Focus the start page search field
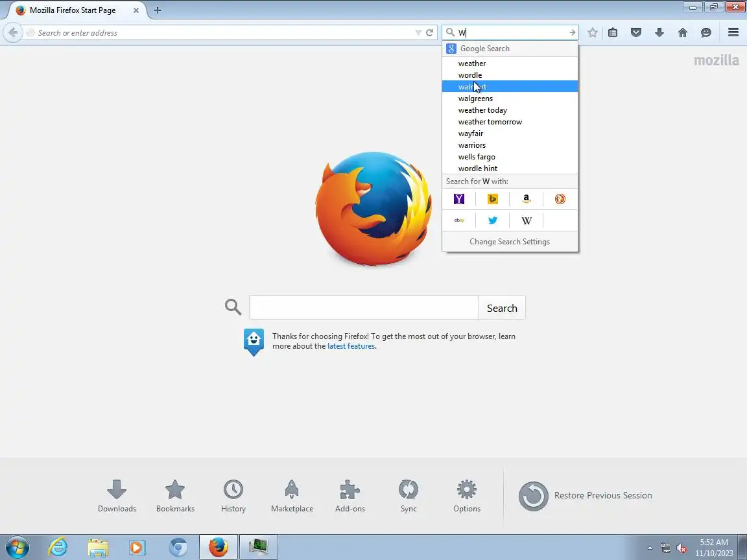The image size is (747, 560). [x=364, y=308]
